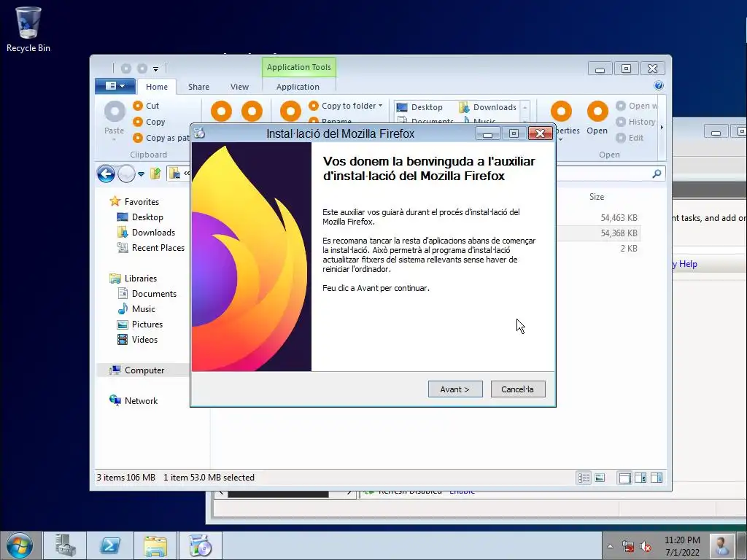The height and width of the screenshot is (560, 747).
Task: Cancel the Firefox installation with Cancel·la
Action: coord(518,389)
